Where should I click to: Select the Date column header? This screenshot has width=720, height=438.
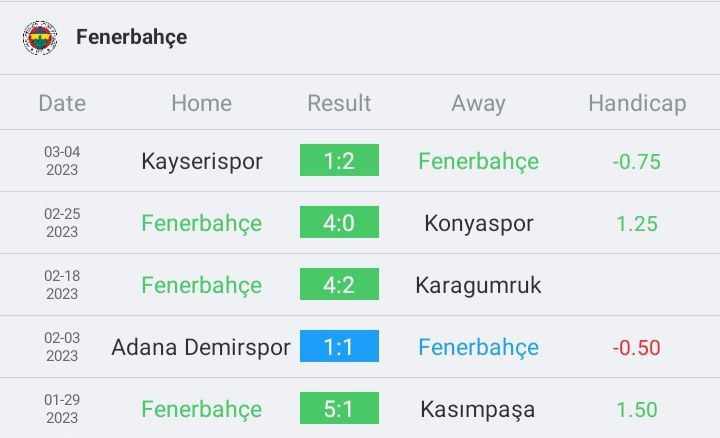(62, 103)
